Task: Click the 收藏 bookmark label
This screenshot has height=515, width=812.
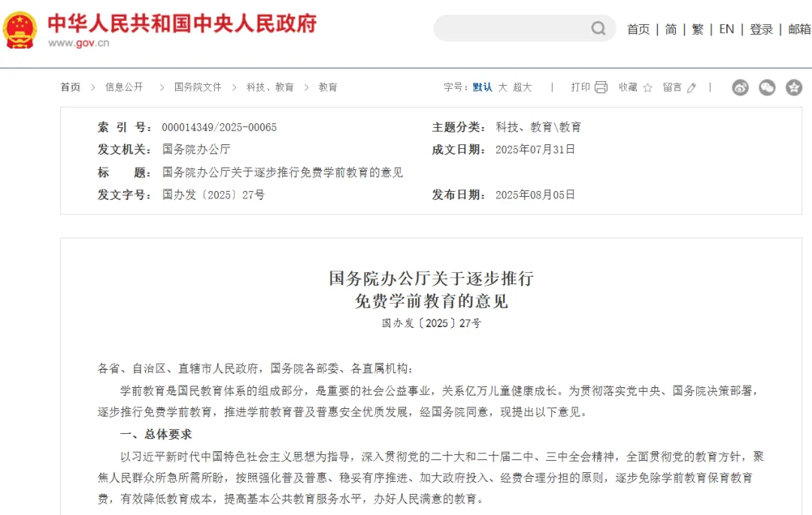Action: click(x=628, y=87)
